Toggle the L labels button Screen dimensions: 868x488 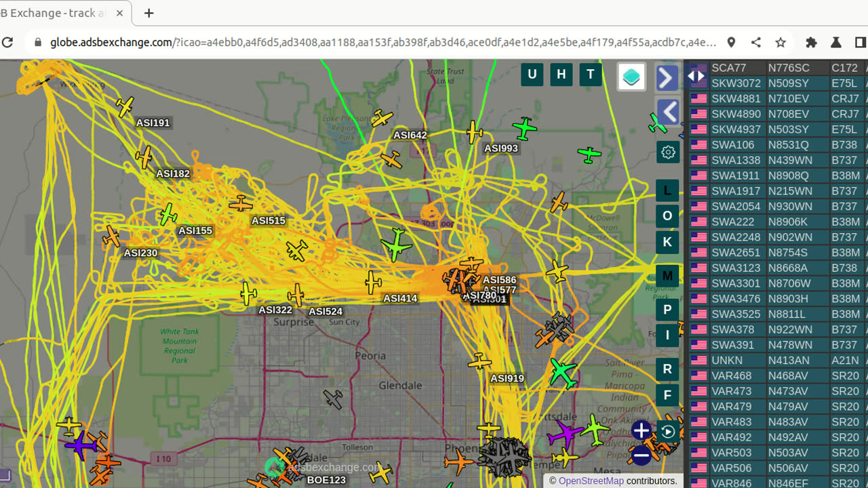(667, 190)
